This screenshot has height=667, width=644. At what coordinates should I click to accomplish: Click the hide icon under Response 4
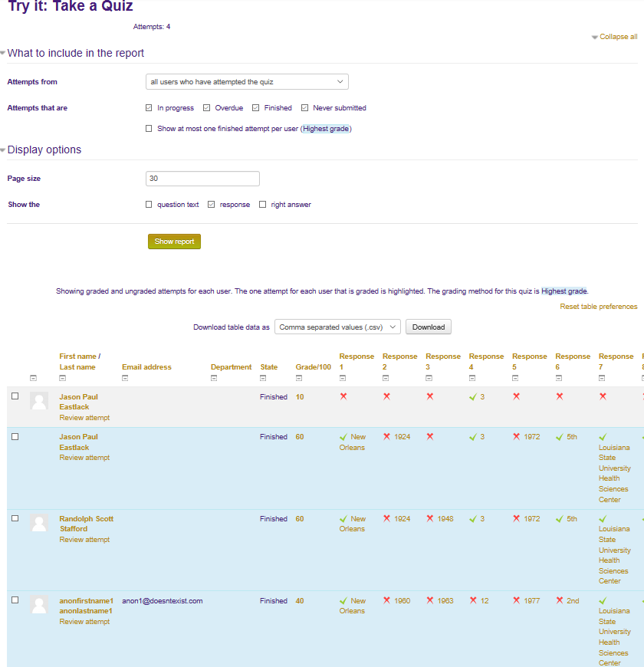click(472, 378)
